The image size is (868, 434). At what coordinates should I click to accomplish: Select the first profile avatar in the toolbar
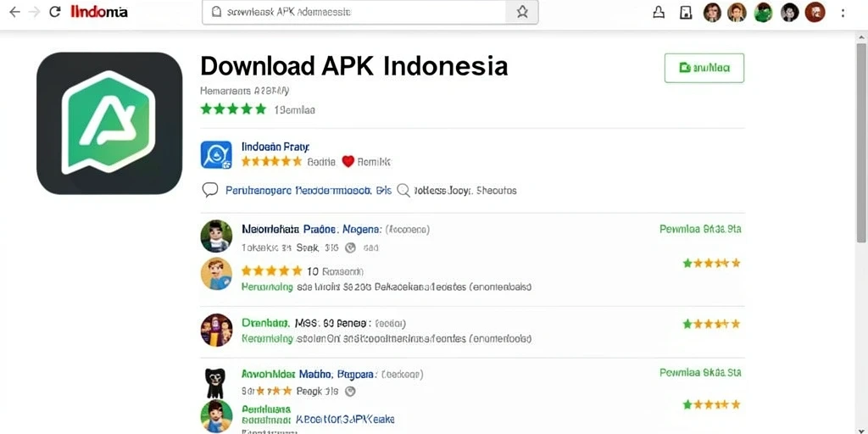click(x=712, y=12)
